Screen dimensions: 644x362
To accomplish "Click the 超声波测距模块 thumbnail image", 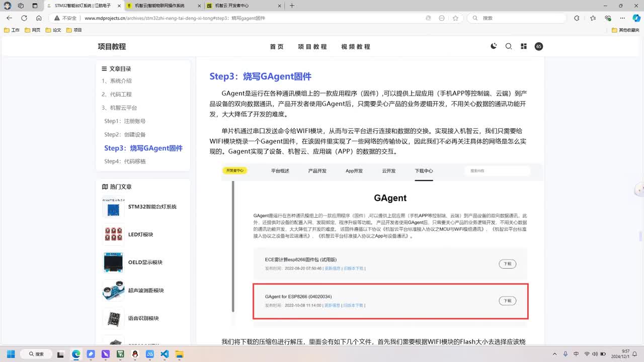I will (x=113, y=291).
